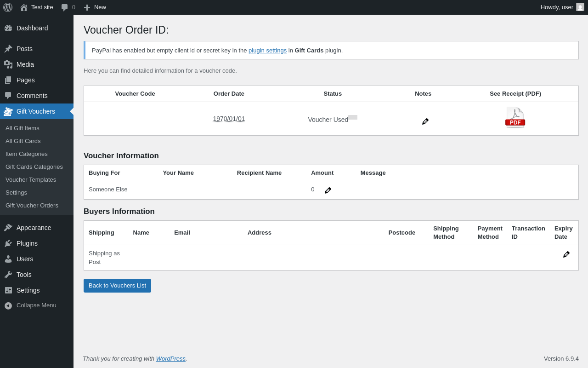Follow the plugin settings link

[x=267, y=51]
